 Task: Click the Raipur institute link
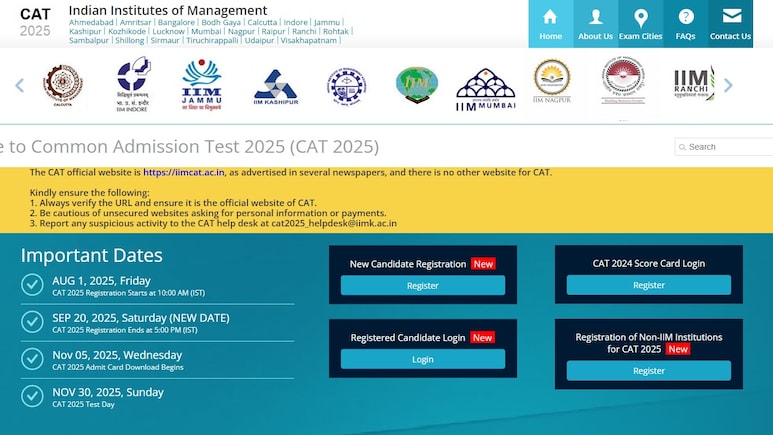pos(273,31)
